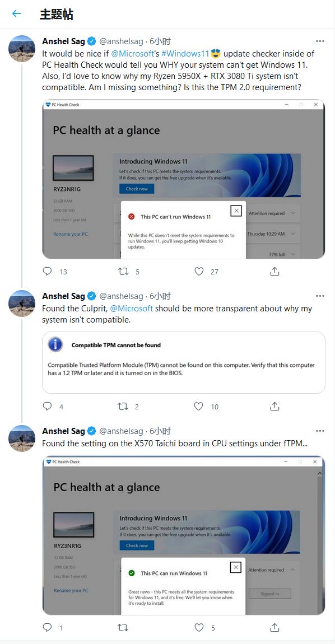Close the 'This PC can't run Windows 11' dialog
This screenshot has width=335, height=644.
(236, 210)
